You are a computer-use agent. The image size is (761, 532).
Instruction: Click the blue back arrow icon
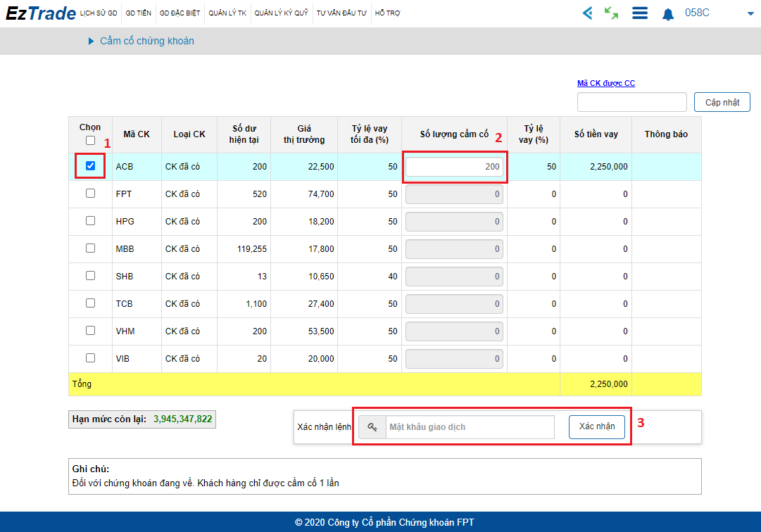coord(587,13)
